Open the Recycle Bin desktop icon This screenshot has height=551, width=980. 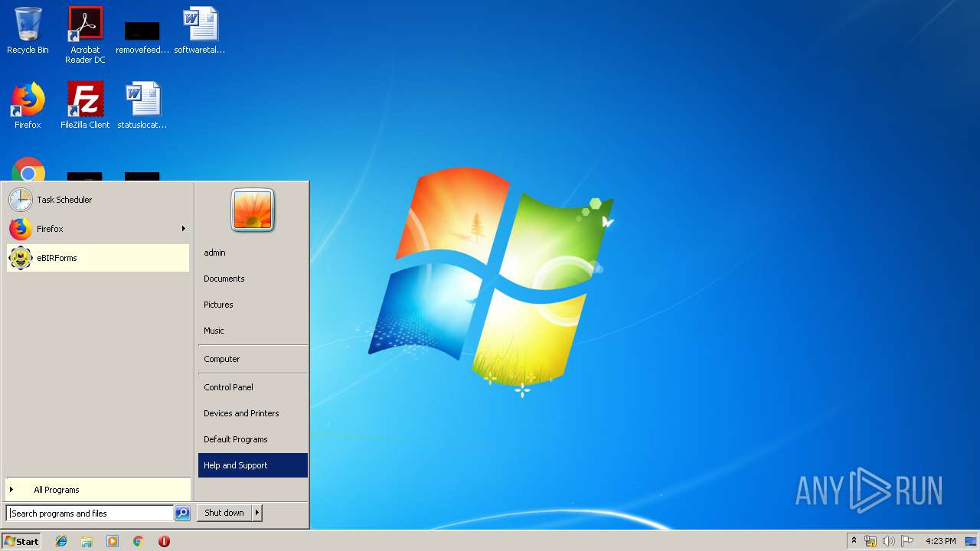[x=28, y=31]
